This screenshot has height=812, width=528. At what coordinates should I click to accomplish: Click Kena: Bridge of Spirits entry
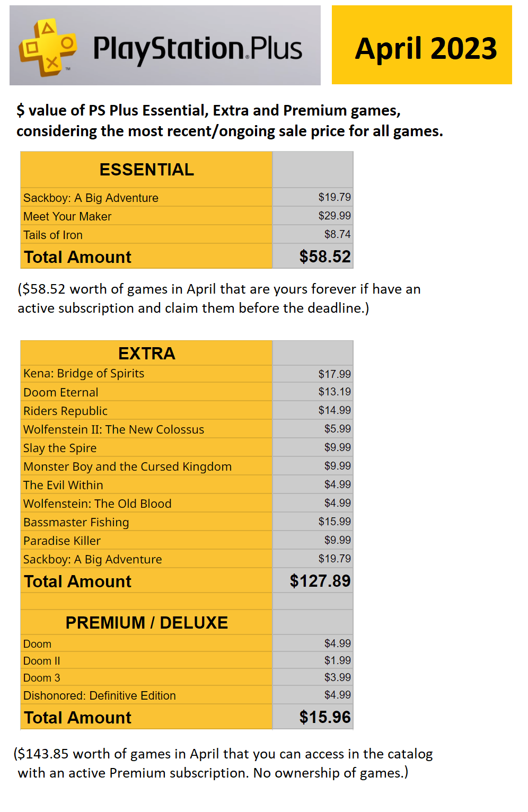84,373
